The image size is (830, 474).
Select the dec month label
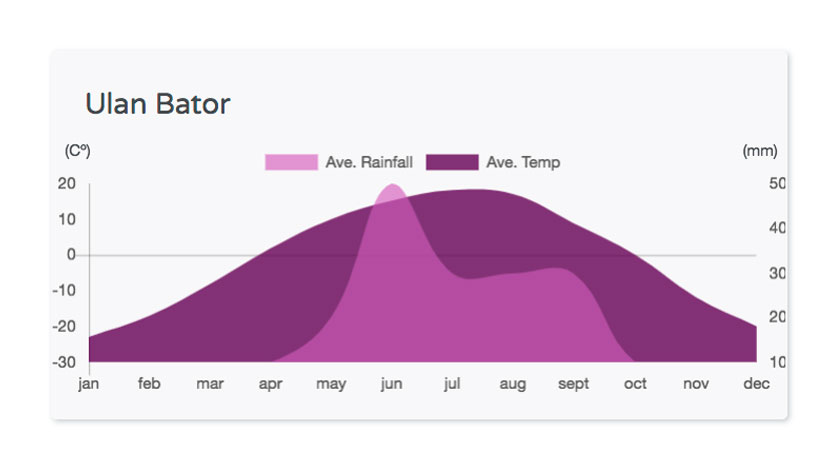[x=756, y=383]
